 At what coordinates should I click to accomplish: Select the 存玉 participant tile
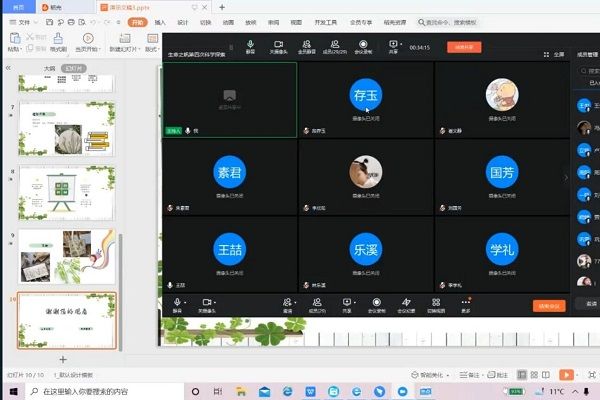pos(365,94)
